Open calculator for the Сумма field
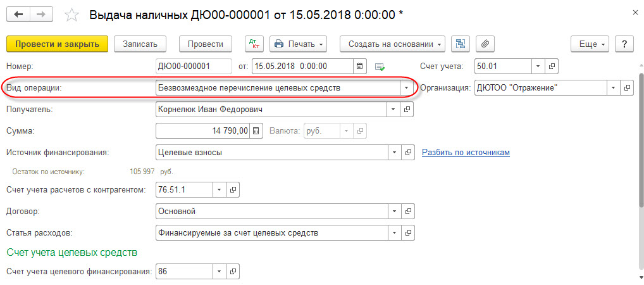The width and height of the screenshot is (644, 285). (x=256, y=131)
